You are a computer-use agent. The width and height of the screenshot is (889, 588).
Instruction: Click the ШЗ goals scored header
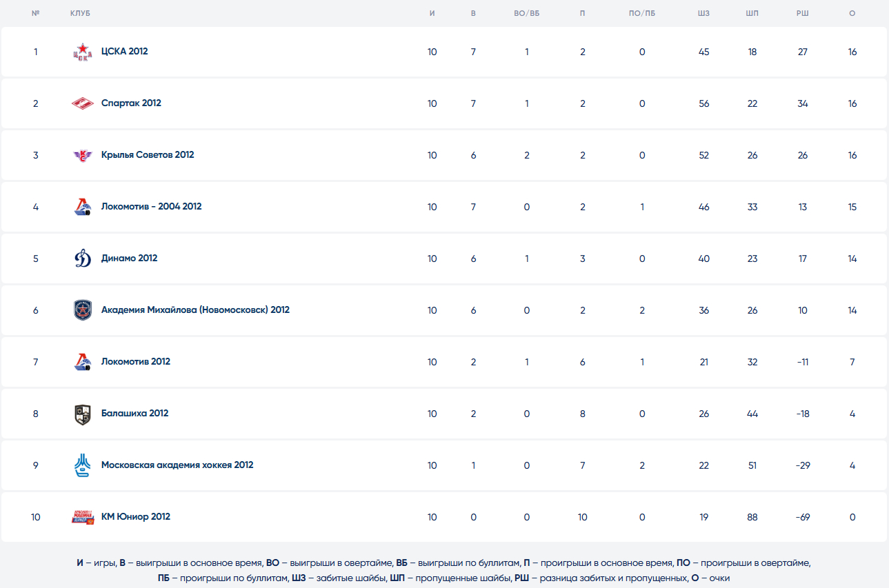[703, 14]
